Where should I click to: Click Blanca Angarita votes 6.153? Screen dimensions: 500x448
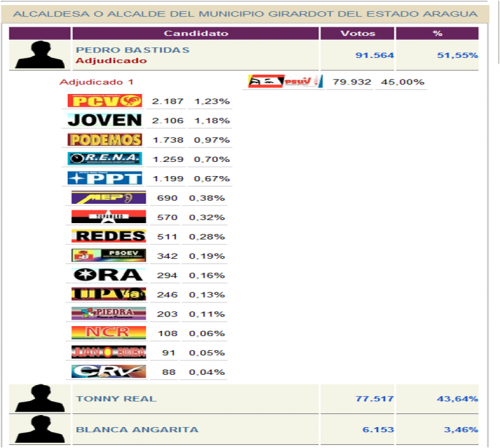[378, 430]
